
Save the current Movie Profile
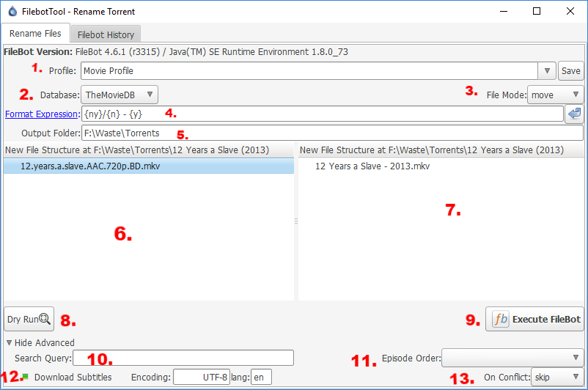point(570,71)
